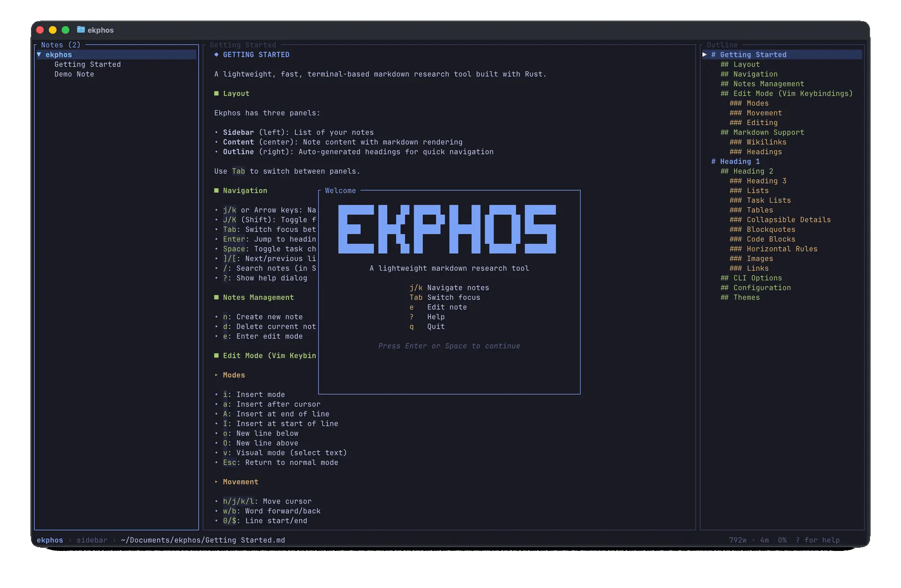Click the square icon beside Notes Management

pos(216,298)
